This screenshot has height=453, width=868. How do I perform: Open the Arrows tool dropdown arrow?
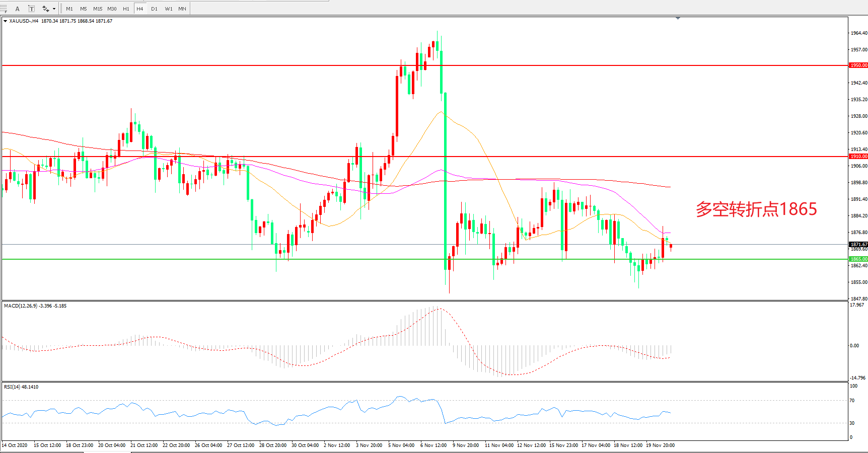(54, 9)
